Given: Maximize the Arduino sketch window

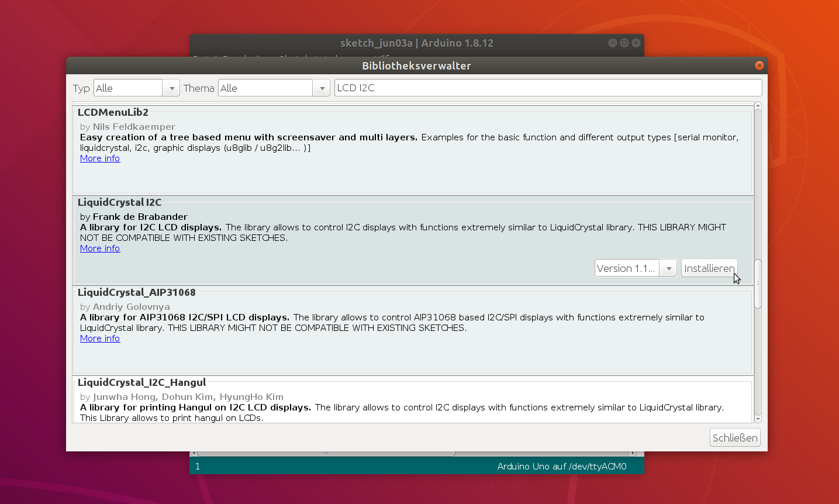Looking at the screenshot, I should click(x=624, y=43).
